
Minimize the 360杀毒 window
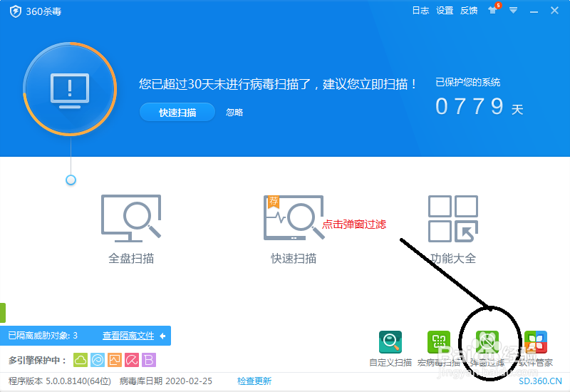[534, 11]
